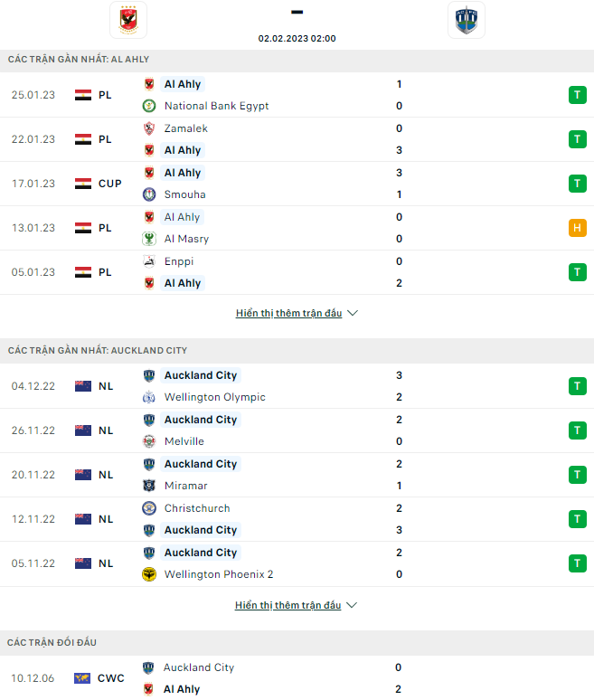Screen dimensions: 594x700
Task: Click the Auckland City crest at top
Action: click(x=466, y=20)
